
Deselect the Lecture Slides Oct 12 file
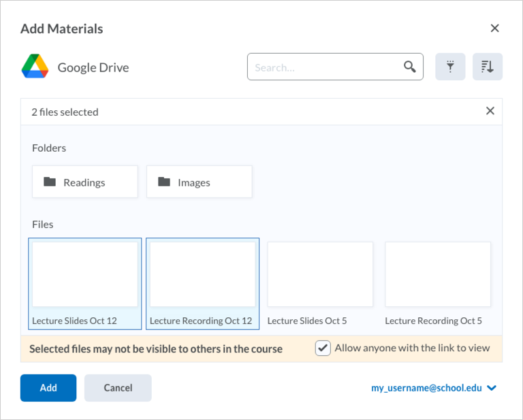(x=84, y=284)
